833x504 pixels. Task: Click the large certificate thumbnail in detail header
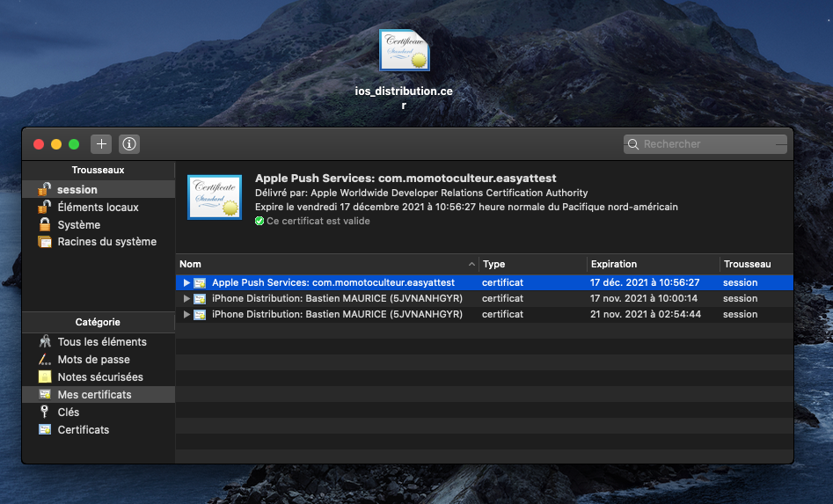(215, 197)
